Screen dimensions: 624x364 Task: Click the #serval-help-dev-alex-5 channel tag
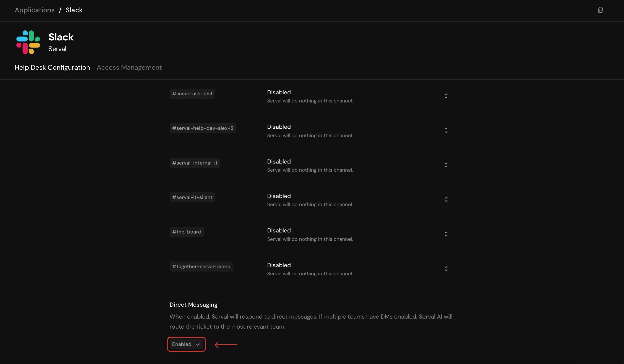[203, 128]
